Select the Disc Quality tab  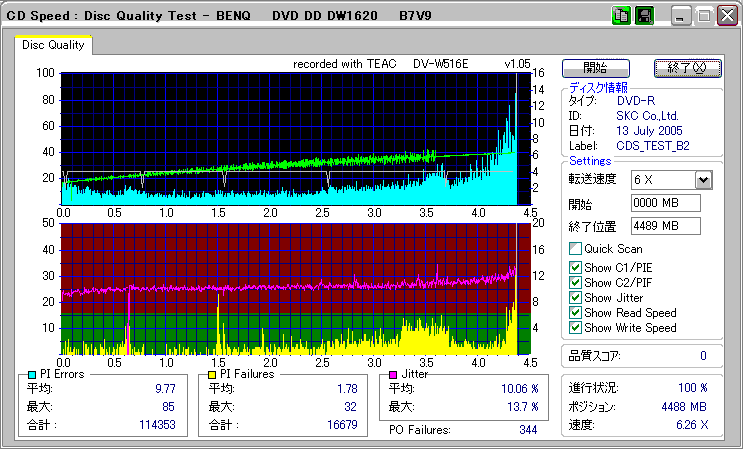tap(53, 45)
